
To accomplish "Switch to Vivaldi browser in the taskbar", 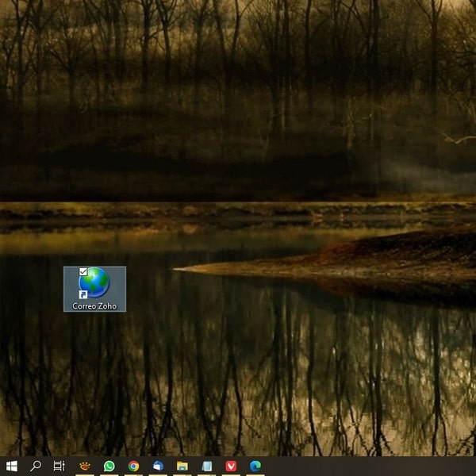I will tap(231, 466).
